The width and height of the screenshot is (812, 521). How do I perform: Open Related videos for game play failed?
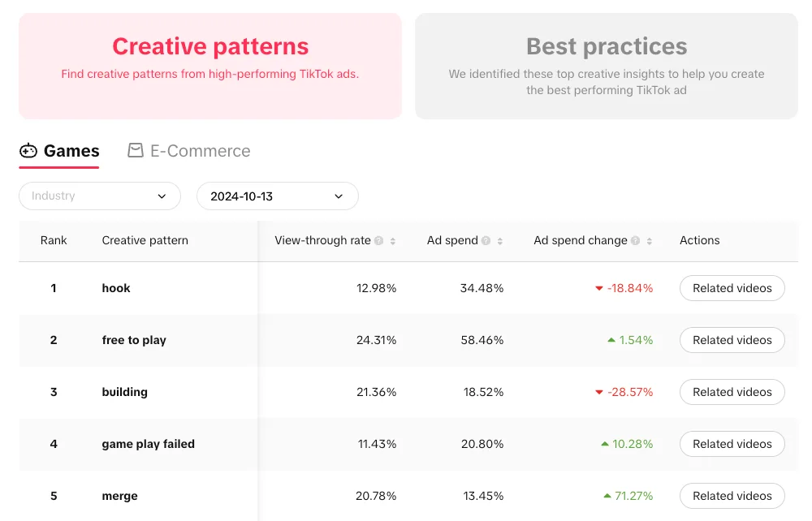pyautogui.click(x=732, y=444)
